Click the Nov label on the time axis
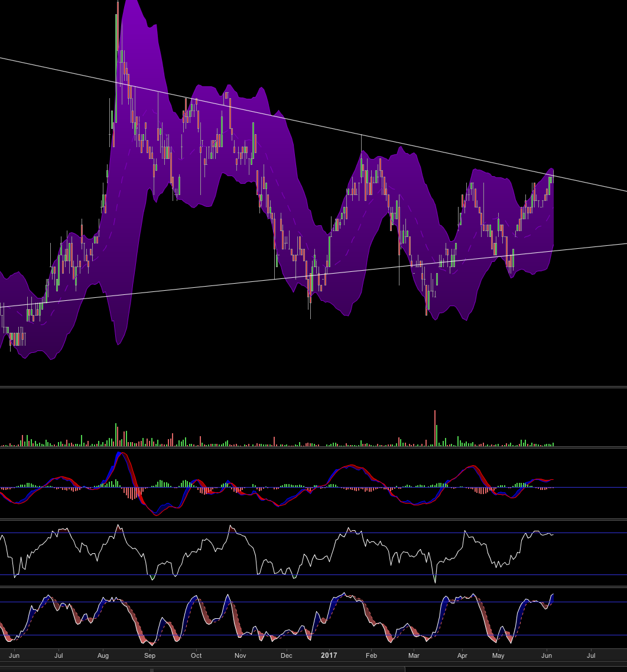Screen dimensions: 627x672 coord(241,655)
